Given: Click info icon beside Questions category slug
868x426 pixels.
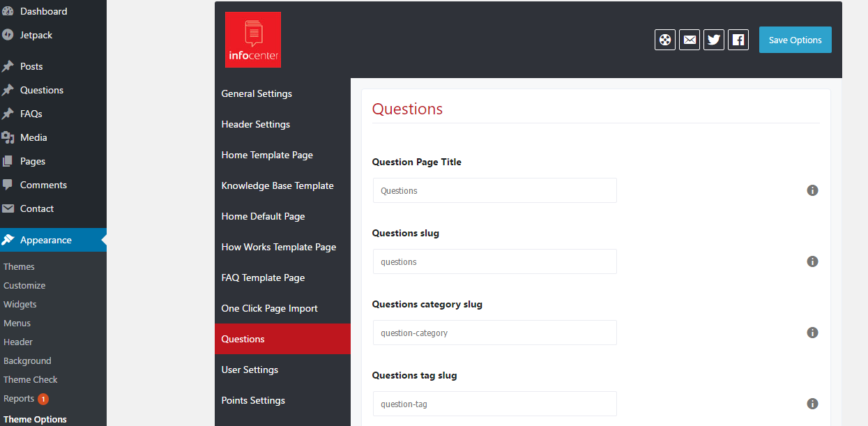Looking at the screenshot, I should [x=812, y=333].
